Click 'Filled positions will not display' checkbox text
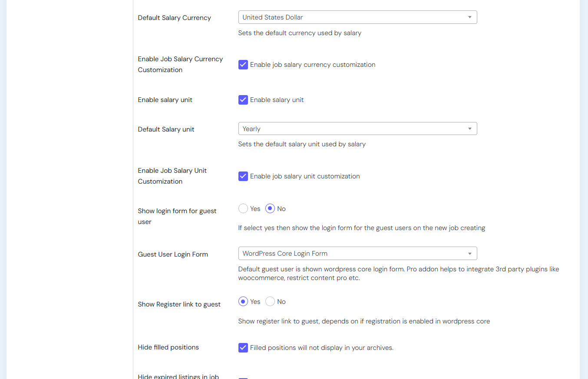Image resolution: width=588 pixels, height=379 pixels. 321,348
